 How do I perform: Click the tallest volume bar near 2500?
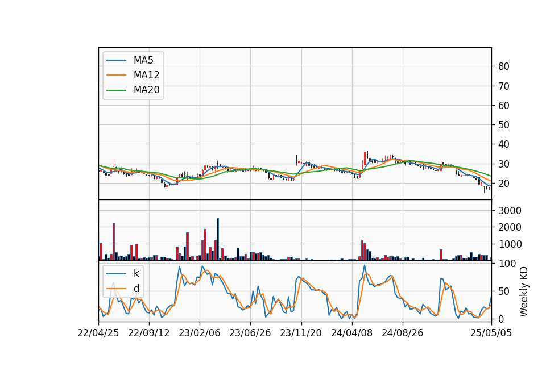(x=218, y=239)
